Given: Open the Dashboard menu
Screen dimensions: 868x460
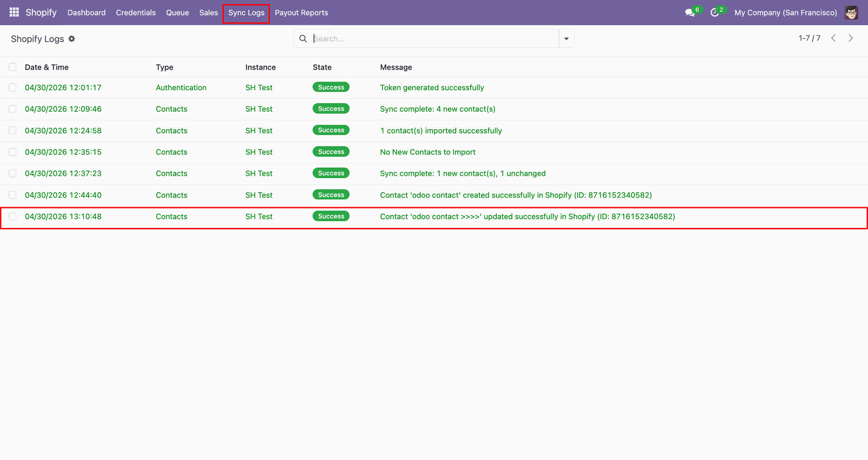Looking at the screenshot, I should pos(86,13).
